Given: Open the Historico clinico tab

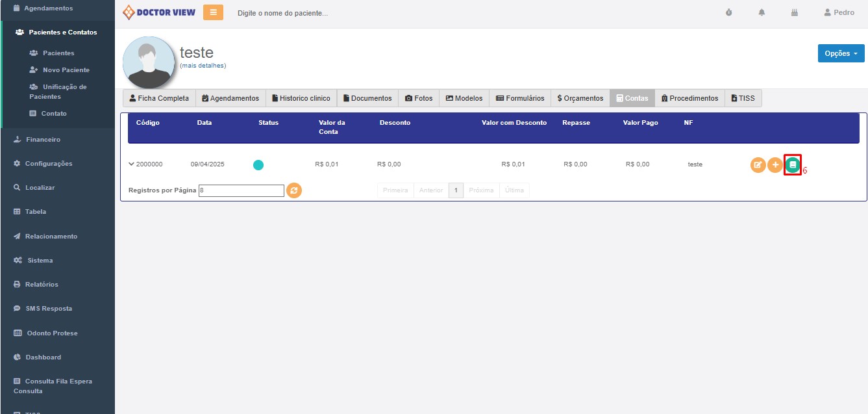Looking at the screenshot, I should 301,98.
